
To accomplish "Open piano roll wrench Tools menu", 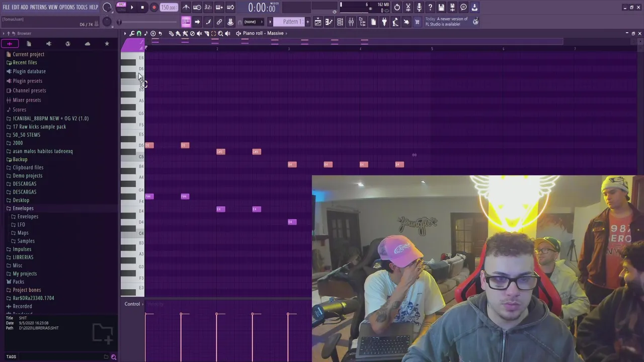I will [x=132, y=33].
